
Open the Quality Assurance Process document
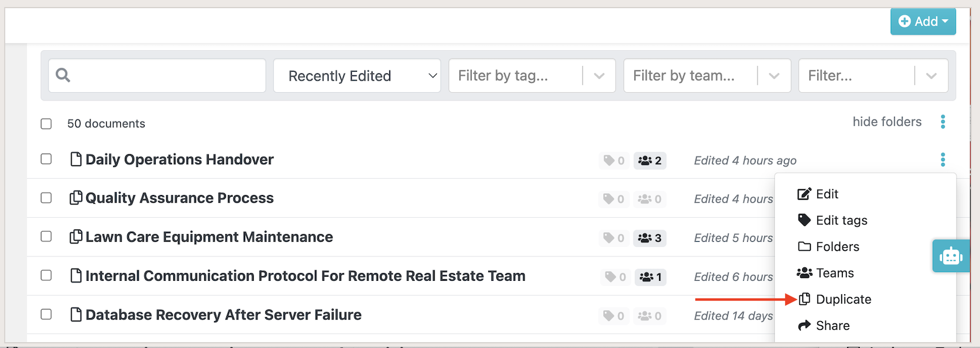pos(180,198)
